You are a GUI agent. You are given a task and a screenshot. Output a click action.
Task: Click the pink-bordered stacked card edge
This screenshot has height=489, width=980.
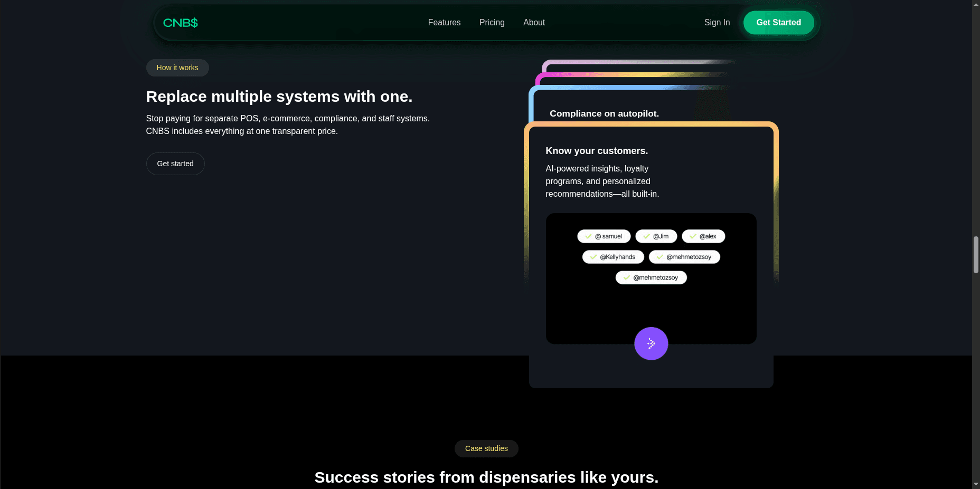(634, 75)
